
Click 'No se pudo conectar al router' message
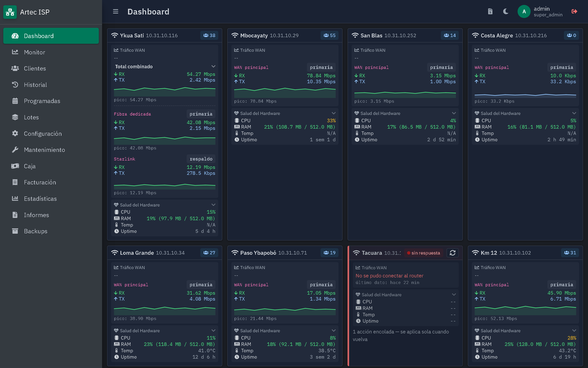tap(390, 276)
